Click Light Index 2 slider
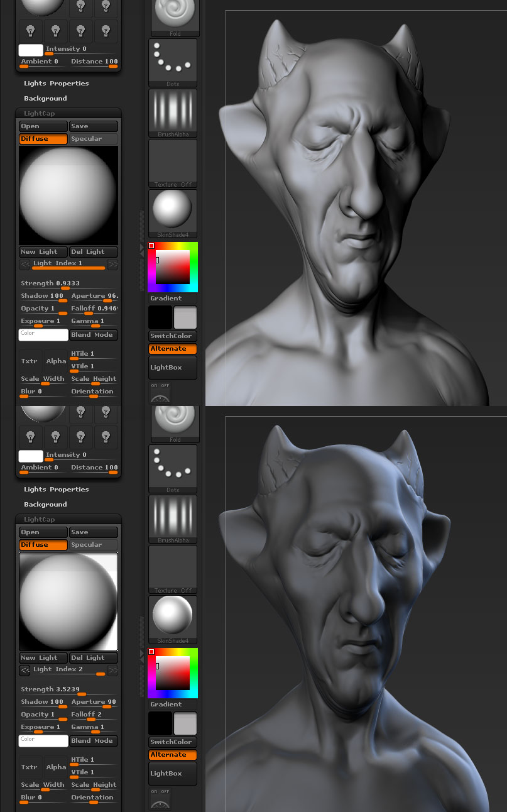This screenshot has width=507, height=812. [x=68, y=671]
